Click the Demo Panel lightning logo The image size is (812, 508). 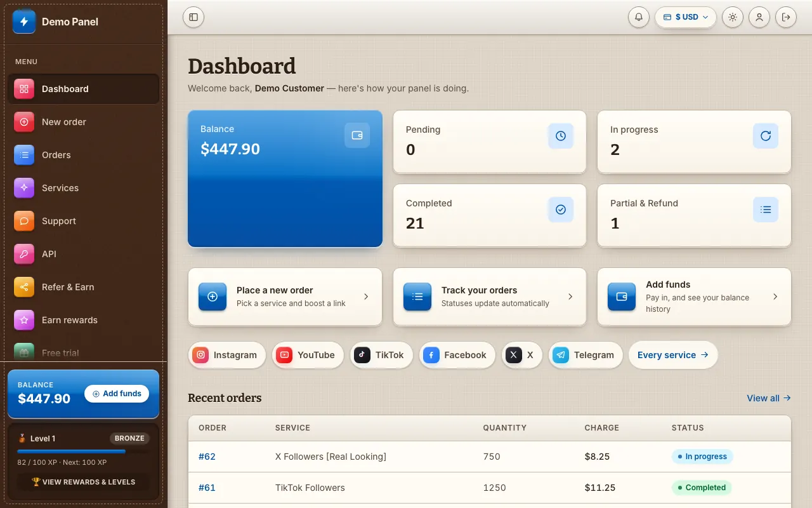[24, 22]
